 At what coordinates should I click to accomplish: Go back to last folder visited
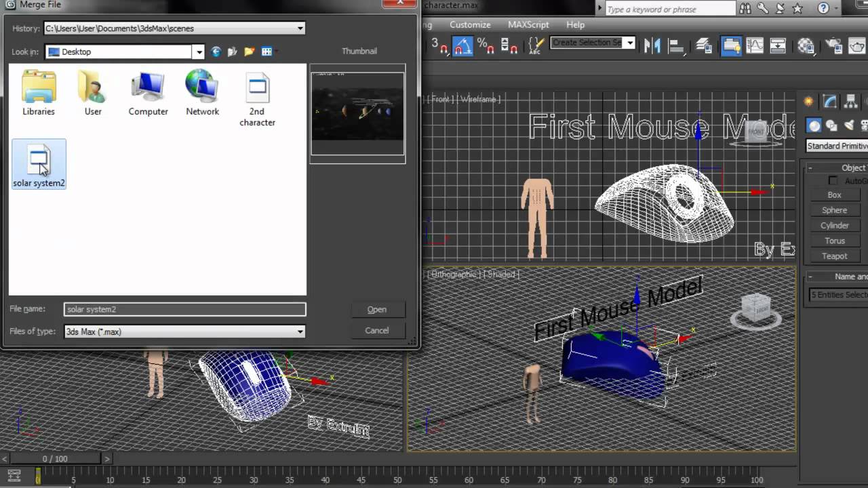(x=216, y=52)
